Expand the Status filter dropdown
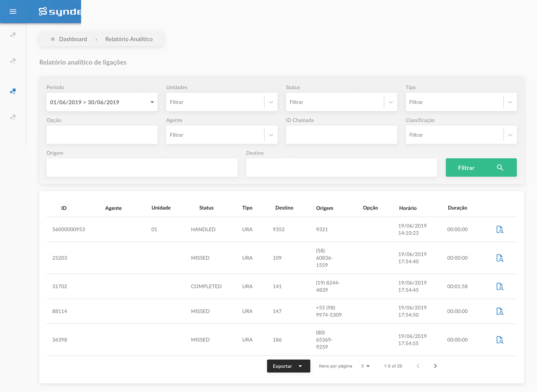The height and width of the screenshot is (392, 537). (390, 102)
